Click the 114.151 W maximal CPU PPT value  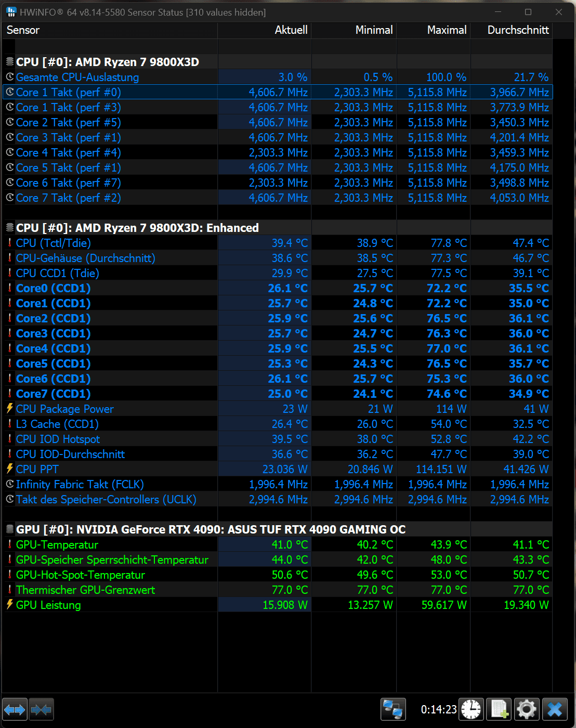pos(441,469)
